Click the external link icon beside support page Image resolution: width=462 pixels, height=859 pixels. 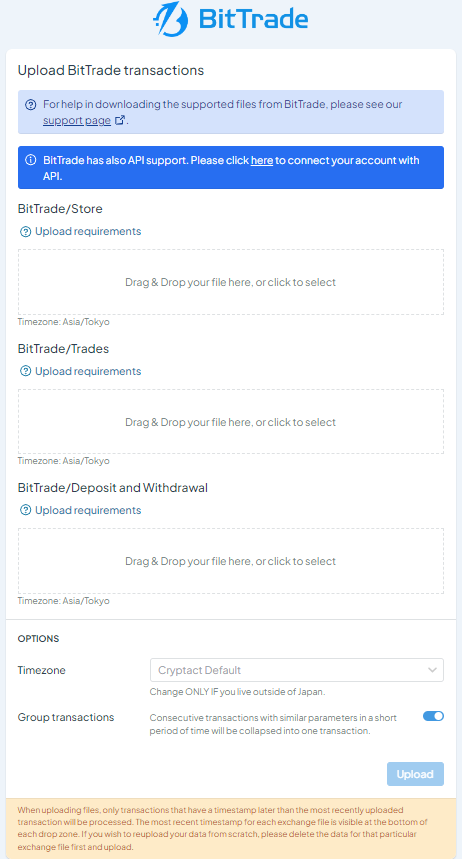(120, 120)
